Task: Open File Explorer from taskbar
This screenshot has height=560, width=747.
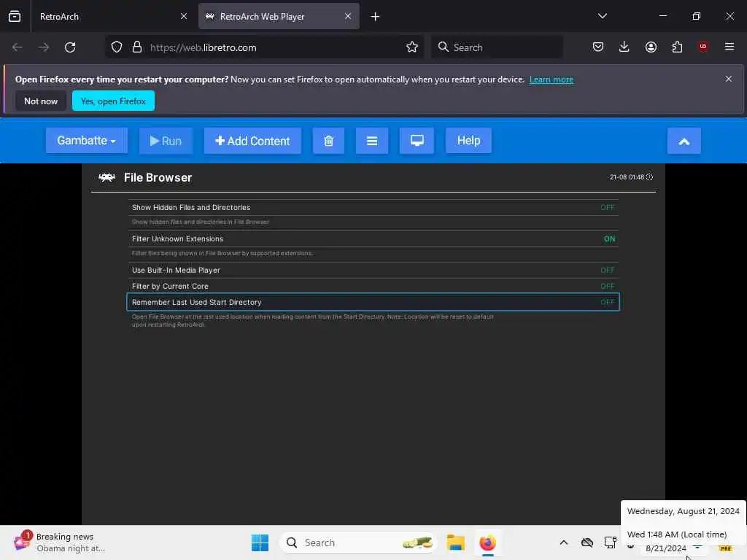Action: pos(455,542)
